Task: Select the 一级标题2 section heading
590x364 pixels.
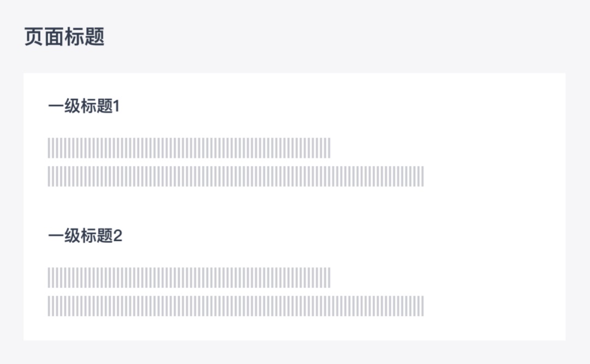Action: pyautogui.click(x=85, y=236)
